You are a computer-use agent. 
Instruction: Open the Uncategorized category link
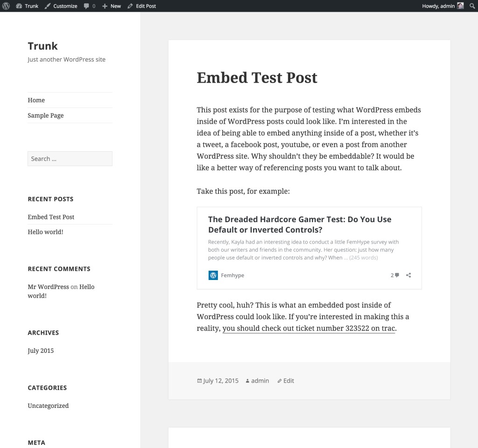[x=48, y=406]
